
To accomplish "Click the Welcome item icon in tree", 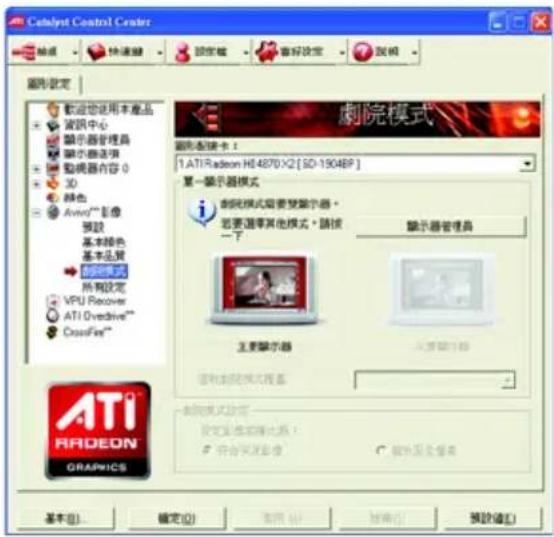I will point(53,110).
